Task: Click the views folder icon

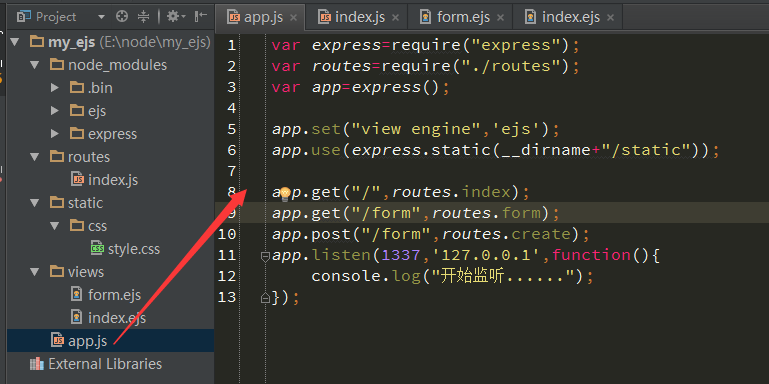Action: coord(57,271)
